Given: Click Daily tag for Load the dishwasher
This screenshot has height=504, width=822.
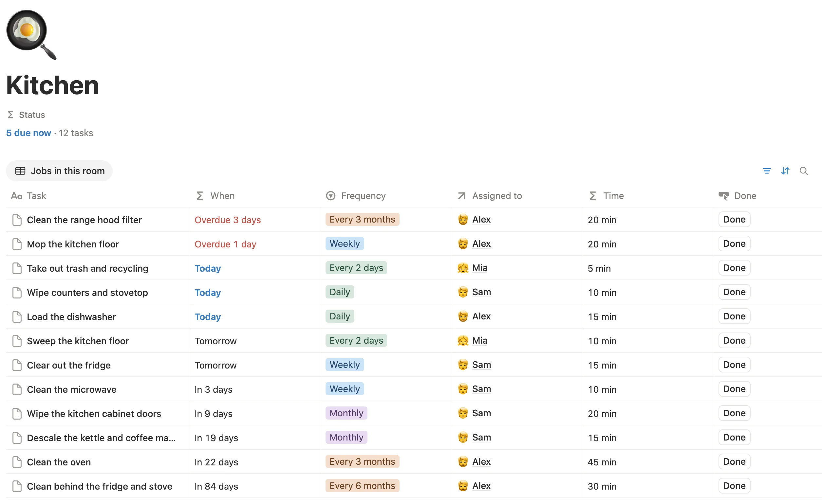Looking at the screenshot, I should [x=340, y=316].
